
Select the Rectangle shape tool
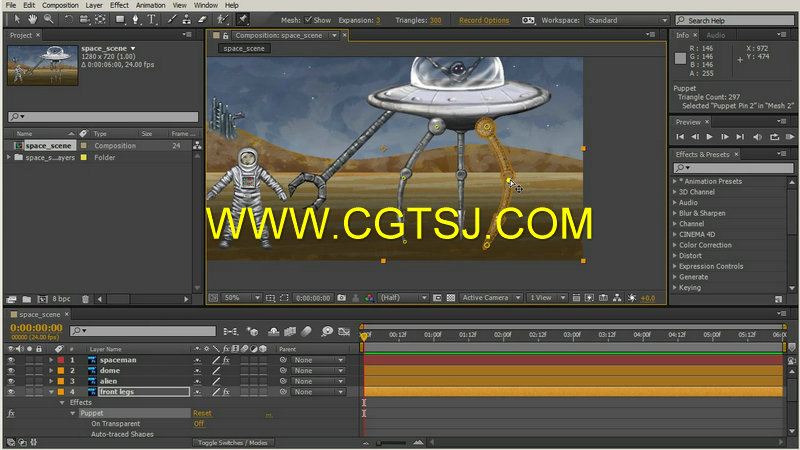tap(120, 19)
